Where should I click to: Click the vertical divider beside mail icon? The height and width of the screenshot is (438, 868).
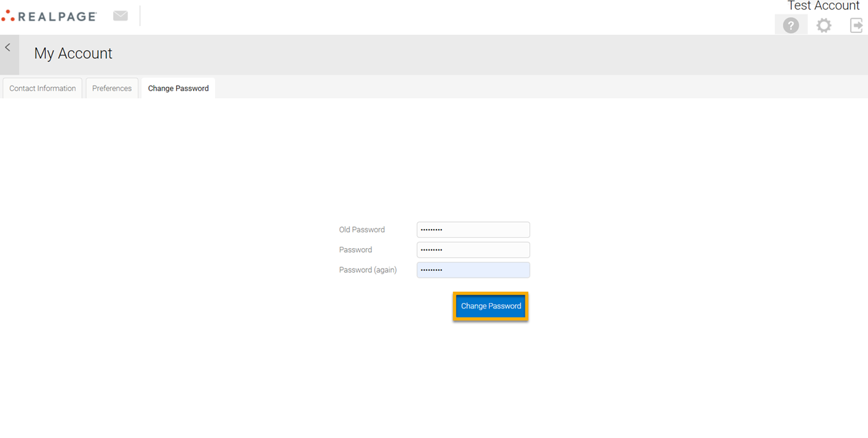[140, 16]
